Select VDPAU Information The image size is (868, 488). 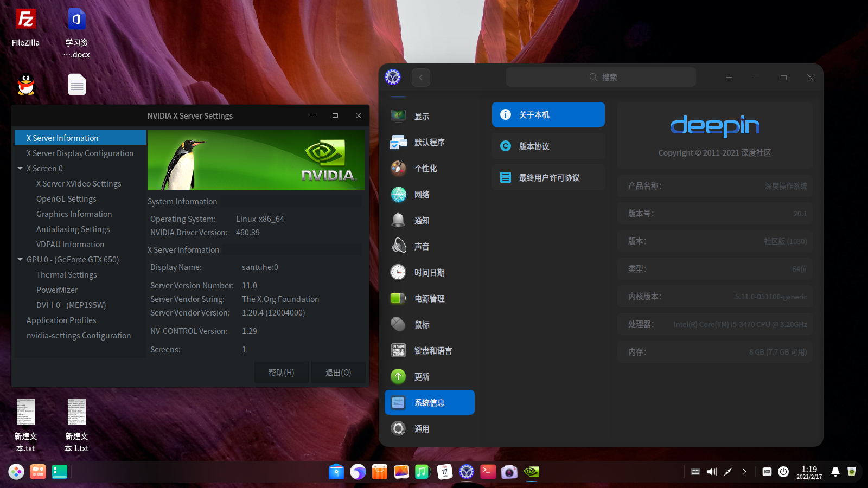70,245
